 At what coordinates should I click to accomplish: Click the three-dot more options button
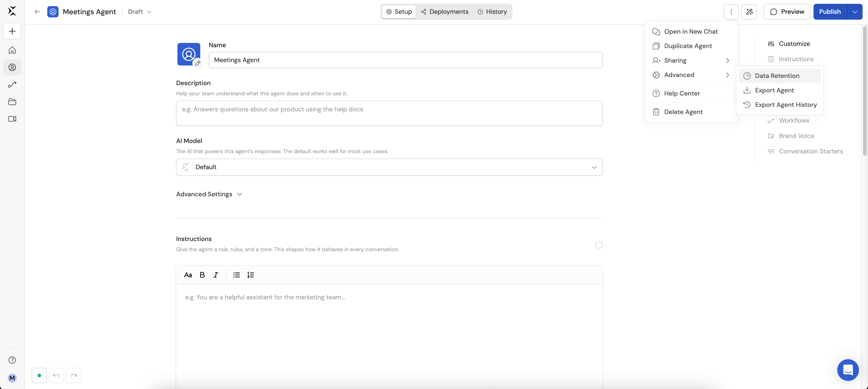[x=731, y=12]
